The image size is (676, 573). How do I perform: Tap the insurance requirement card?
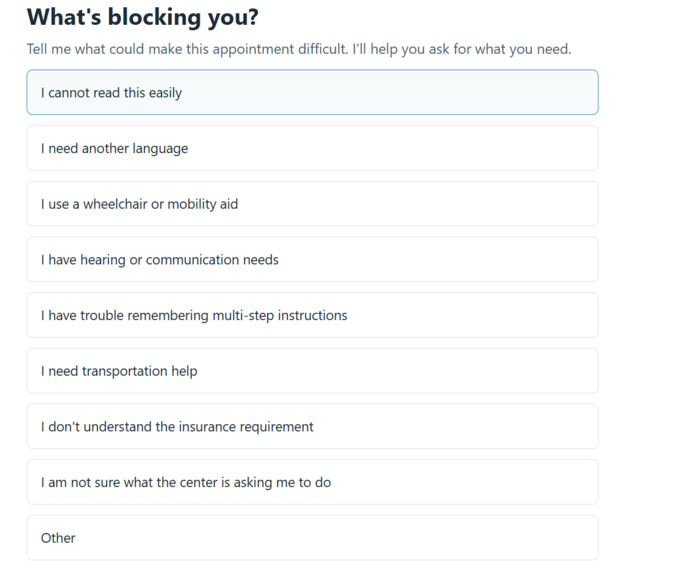312,426
